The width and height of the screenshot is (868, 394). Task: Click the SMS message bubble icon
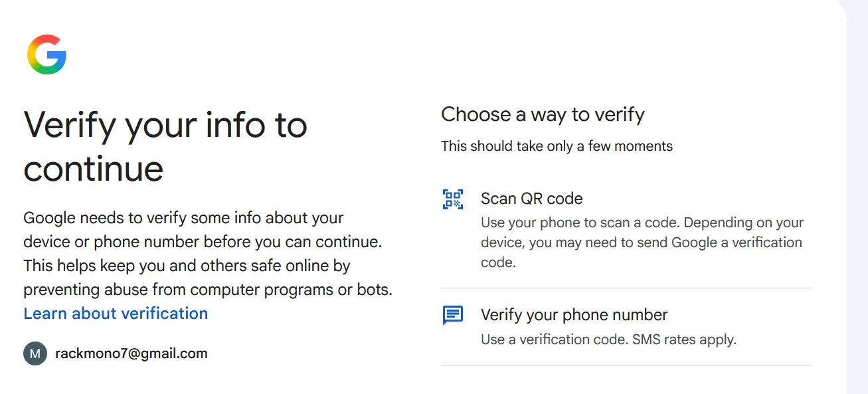[x=453, y=315]
